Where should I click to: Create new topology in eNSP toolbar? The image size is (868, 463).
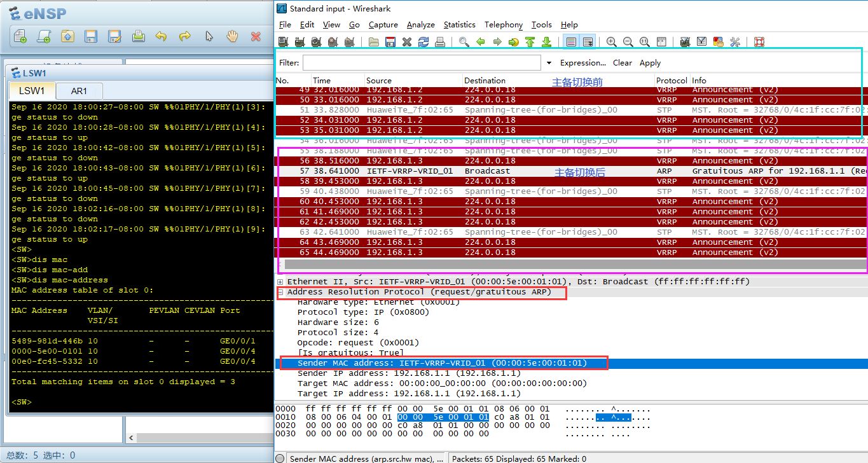pyautogui.click(x=20, y=37)
